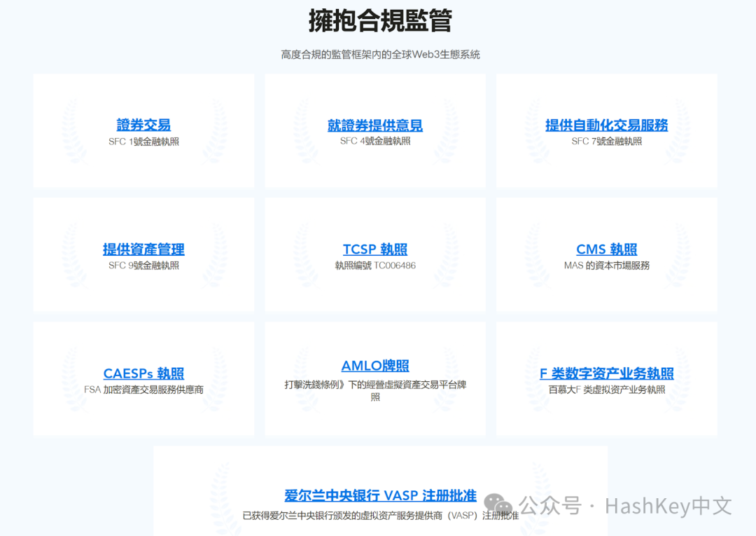Viewport: 756px width, 536px height.
Task: Select the 百慕大F 类虚拟资产业务執照 text
Action: click(x=606, y=390)
